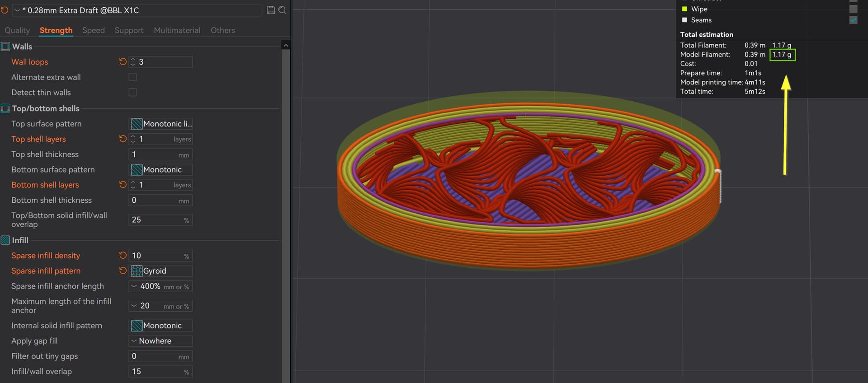Click the Sparse infill density input field

160,256
